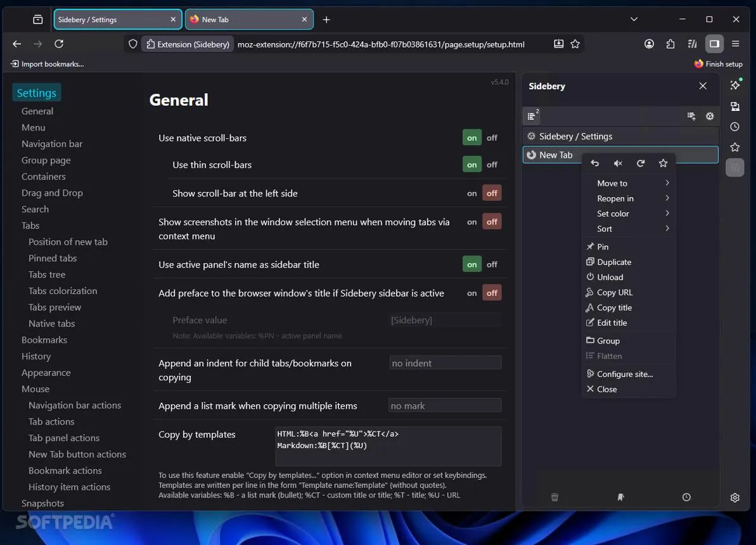This screenshot has width=756, height=545.
Task: Choose Duplicate from the tab context menu
Action: point(628,262)
